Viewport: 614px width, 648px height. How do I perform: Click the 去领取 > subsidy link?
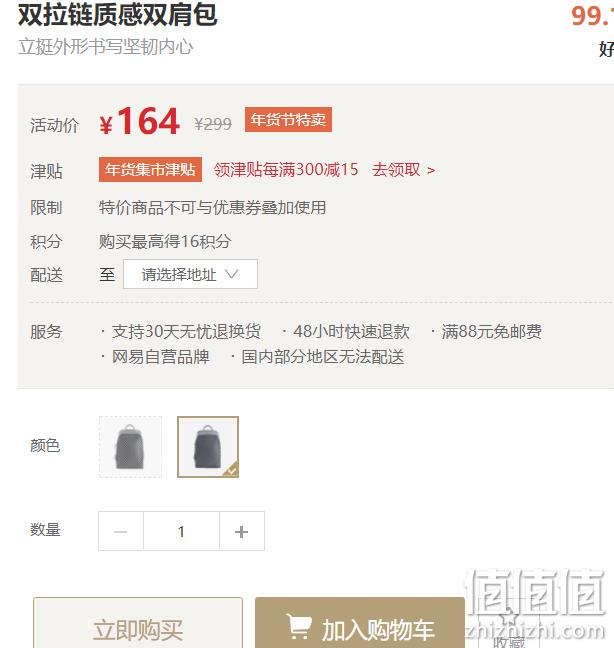point(403,169)
